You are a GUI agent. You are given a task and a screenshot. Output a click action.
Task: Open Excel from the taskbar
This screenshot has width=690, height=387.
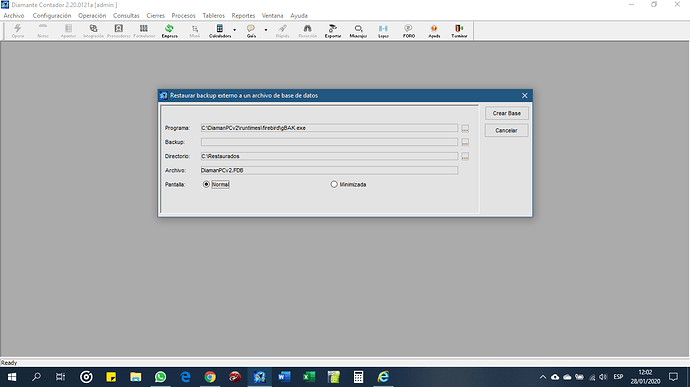click(x=309, y=377)
